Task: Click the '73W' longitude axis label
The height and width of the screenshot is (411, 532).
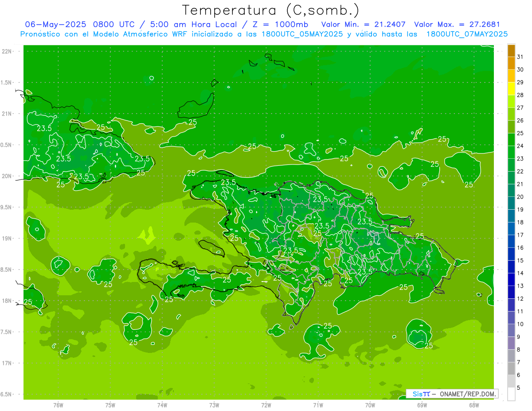Action: tap(214, 405)
